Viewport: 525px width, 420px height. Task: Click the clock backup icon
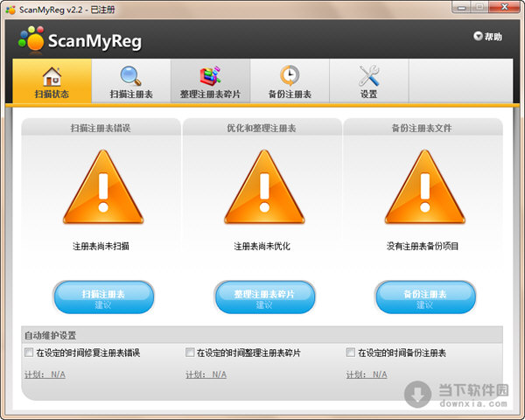[290, 76]
